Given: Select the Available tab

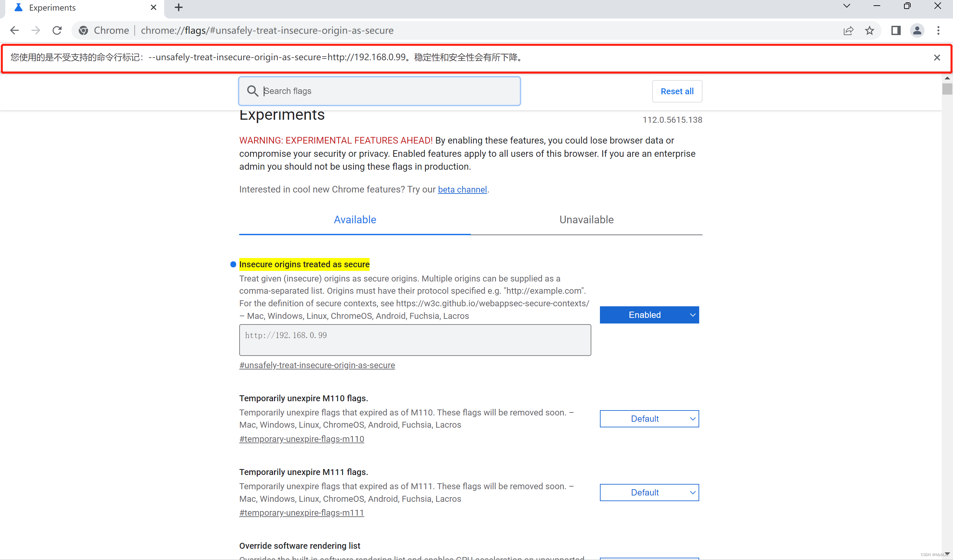Looking at the screenshot, I should [x=355, y=220].
